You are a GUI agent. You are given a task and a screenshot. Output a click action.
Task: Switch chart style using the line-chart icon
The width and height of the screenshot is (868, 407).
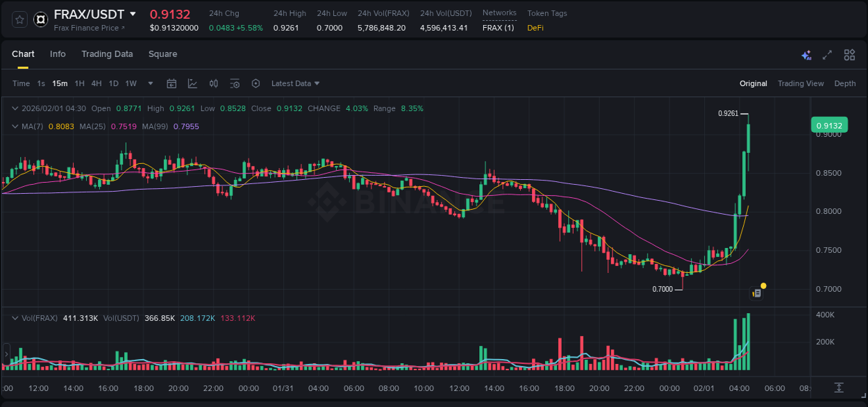click(192, 83)
